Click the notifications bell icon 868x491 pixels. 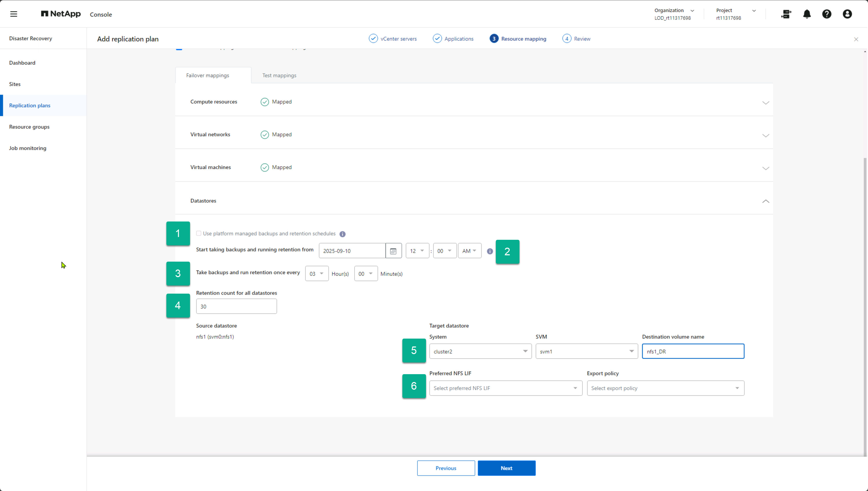point(807,14)
